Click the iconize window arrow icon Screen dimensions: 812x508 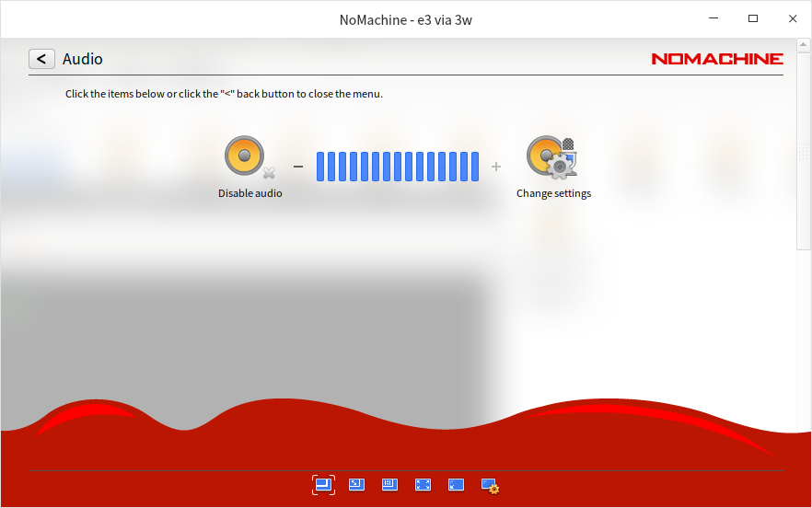point(457,485)
